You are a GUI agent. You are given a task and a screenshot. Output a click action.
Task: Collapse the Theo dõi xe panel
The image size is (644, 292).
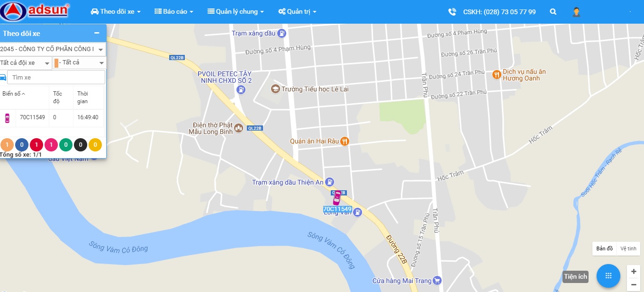(x=97, y=33)
